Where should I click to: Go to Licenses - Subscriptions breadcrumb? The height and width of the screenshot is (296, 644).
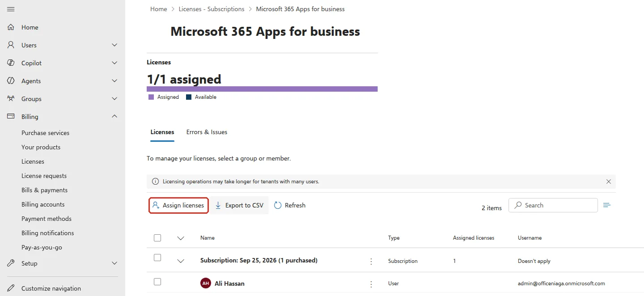click(x=212, y=9)
